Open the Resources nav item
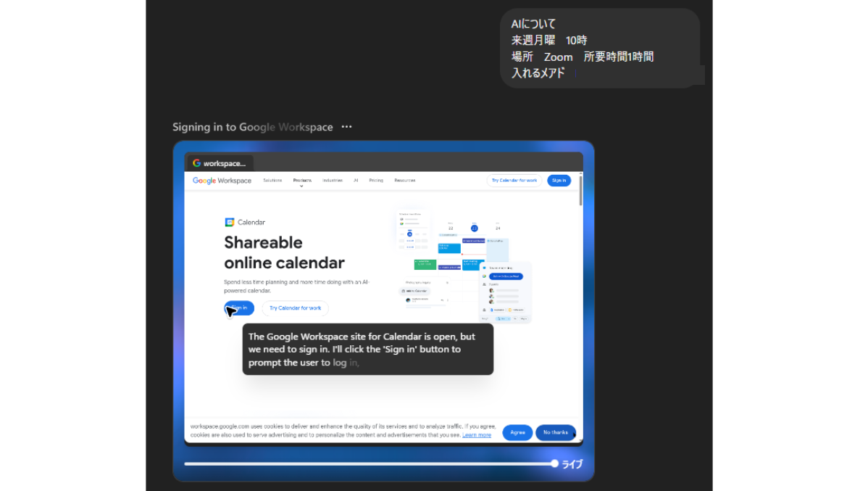Image resolution: width=868 pixels, height=491 pixels. [x=405, y=181]
